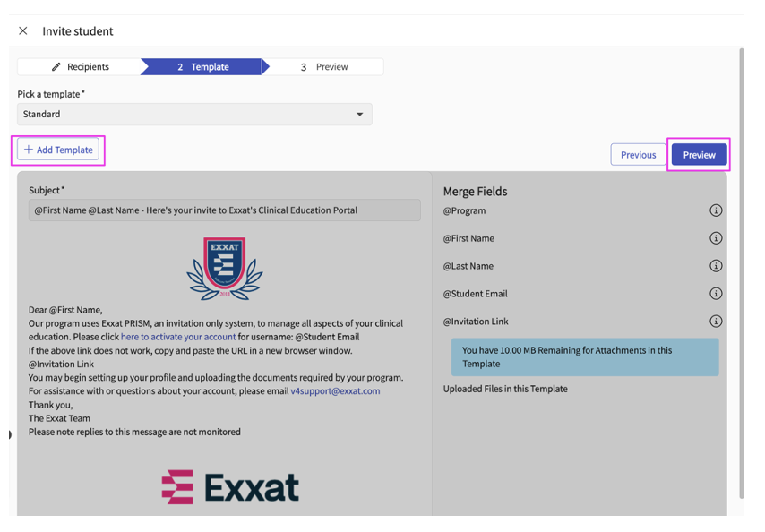Click the Exxat logo at email bottom
This screenshot has height=532, width=765.
[230, 488]
